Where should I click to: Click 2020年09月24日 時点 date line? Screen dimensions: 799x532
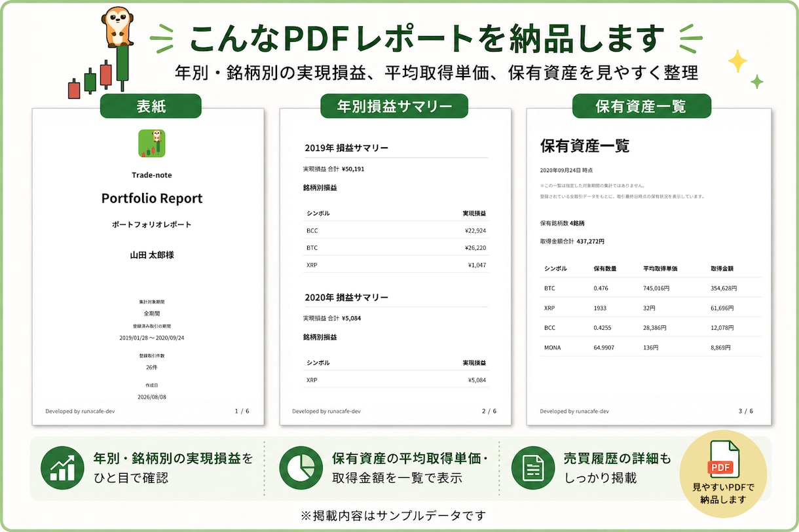click(567, 169)
